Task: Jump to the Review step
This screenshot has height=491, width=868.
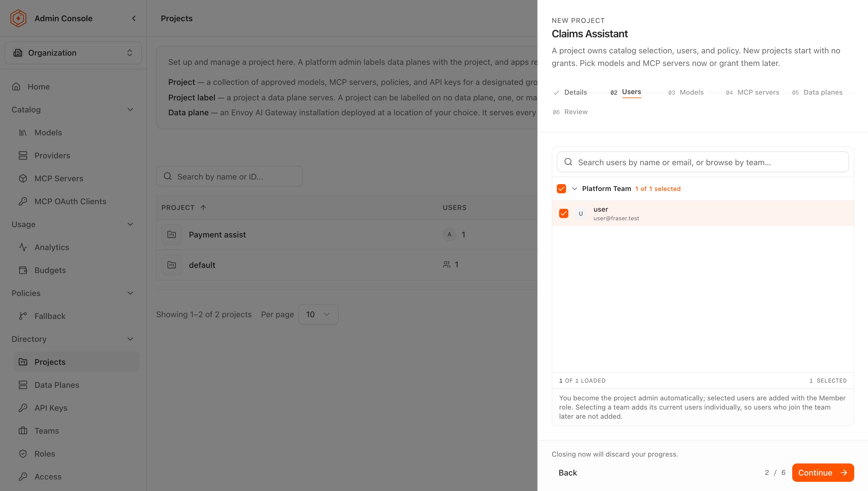Action: tap(570, 112)
